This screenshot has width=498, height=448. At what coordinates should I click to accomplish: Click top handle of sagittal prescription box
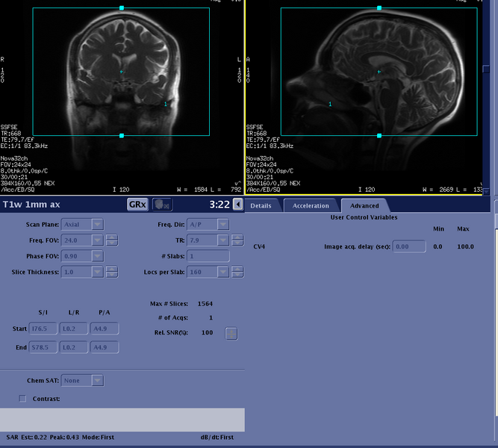379,8
